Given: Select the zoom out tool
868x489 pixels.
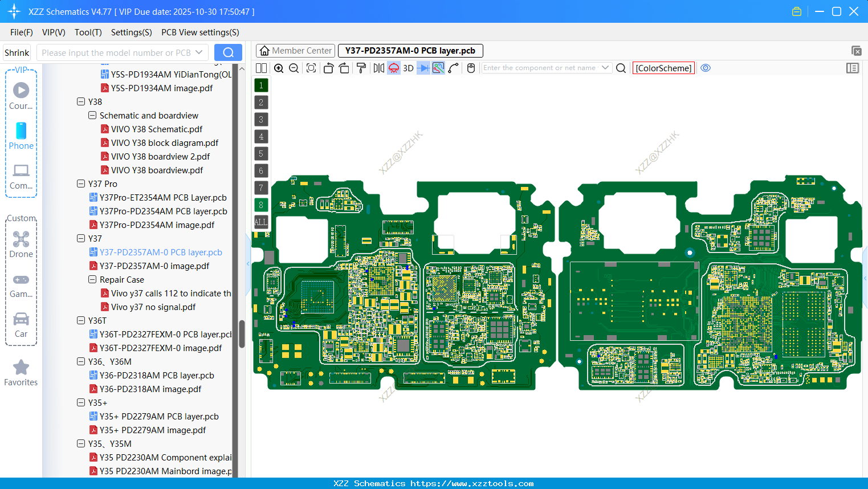Looking at the screenshot, I should (x=293, y=68).
